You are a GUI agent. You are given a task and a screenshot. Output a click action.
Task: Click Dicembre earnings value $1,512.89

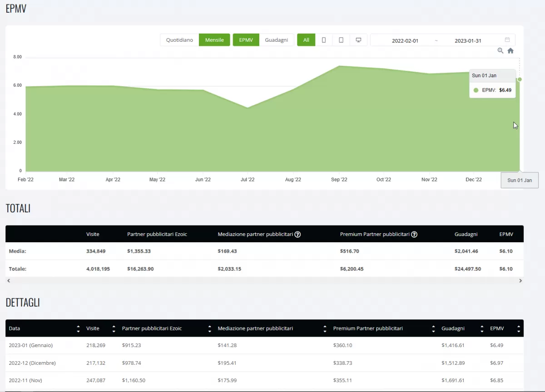click(453, 363)
